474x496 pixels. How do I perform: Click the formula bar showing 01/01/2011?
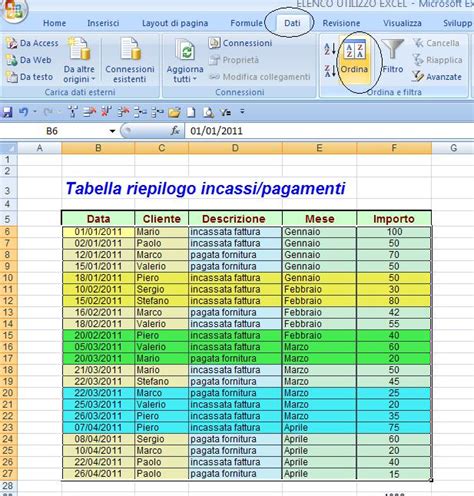329,131
